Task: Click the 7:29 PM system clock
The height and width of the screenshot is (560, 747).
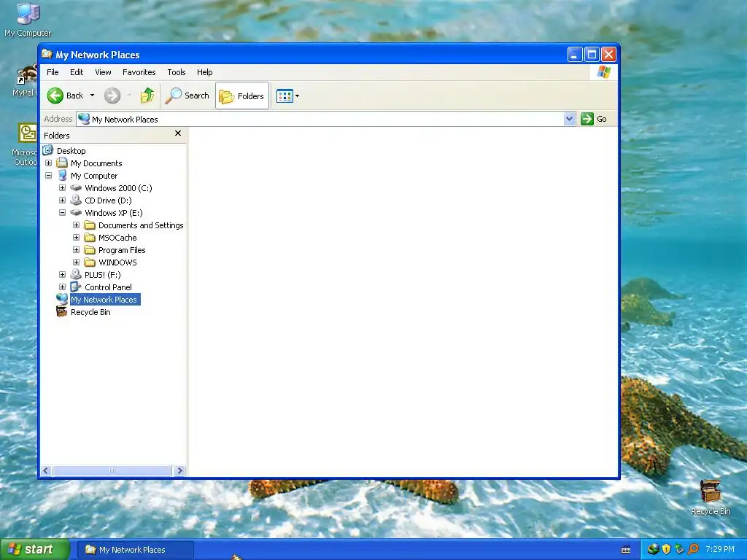Action: pos(720,549)
